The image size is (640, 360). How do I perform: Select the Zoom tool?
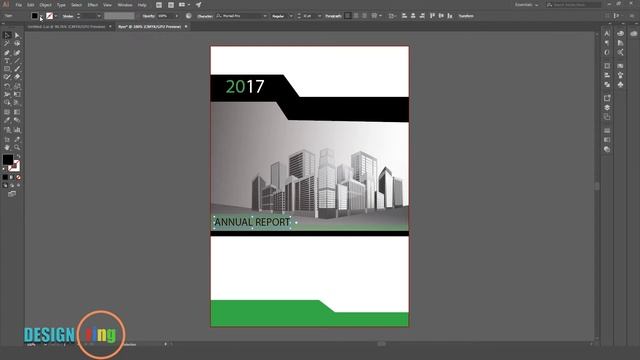pyautogui.click(x=17, y=147)
